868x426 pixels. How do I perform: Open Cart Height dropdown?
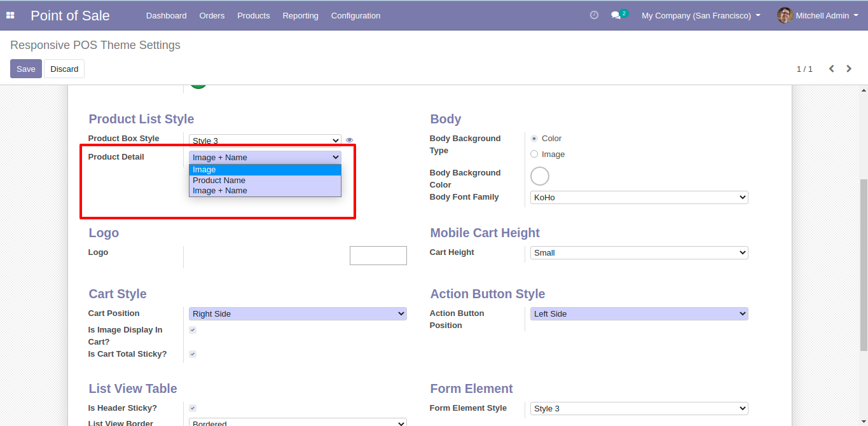639,253
